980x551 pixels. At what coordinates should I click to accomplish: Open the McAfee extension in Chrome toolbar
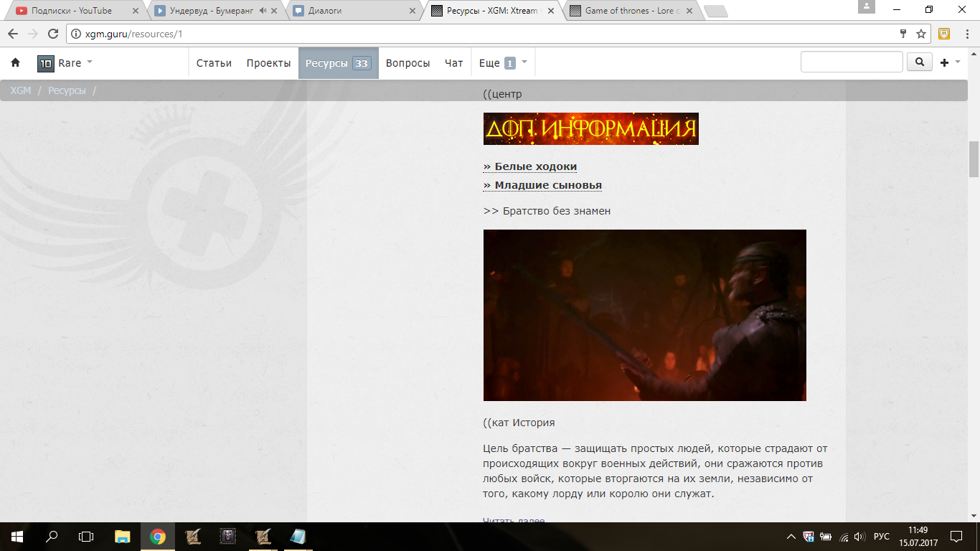click(x=945, y=34)
